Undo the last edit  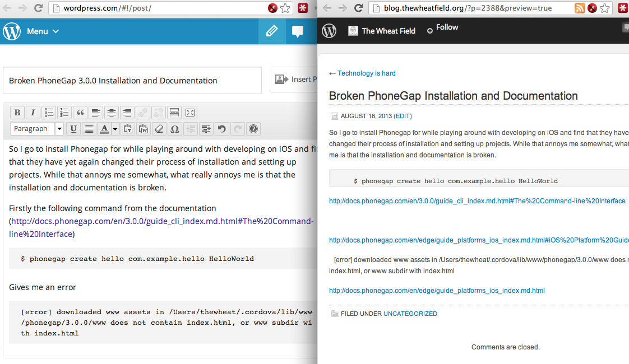(222, 129)
